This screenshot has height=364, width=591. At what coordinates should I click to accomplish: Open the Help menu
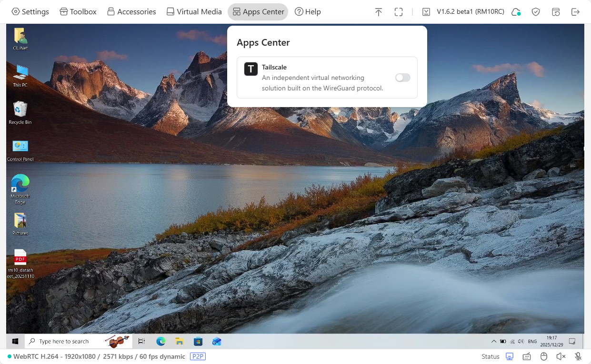tap(308, 12)
